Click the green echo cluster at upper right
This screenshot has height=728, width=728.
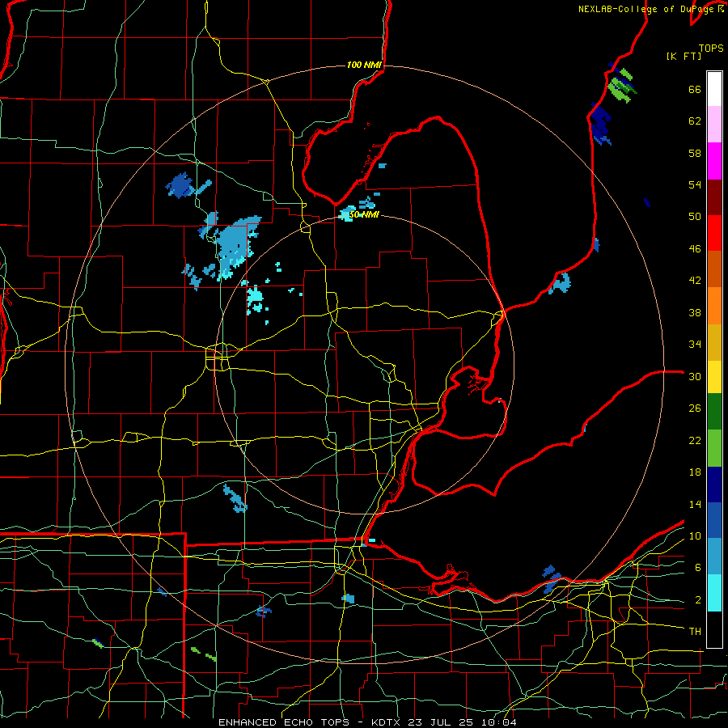click(x=622, y=85)
